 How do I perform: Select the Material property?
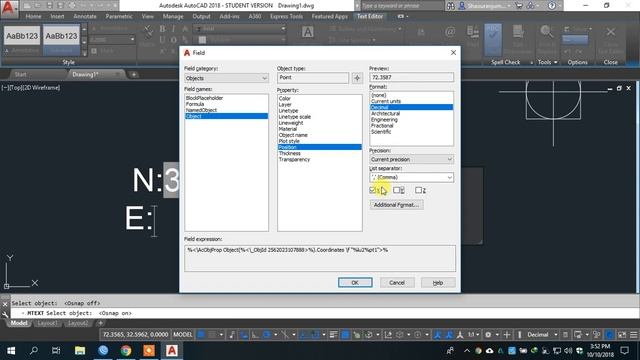pos(288,129)
